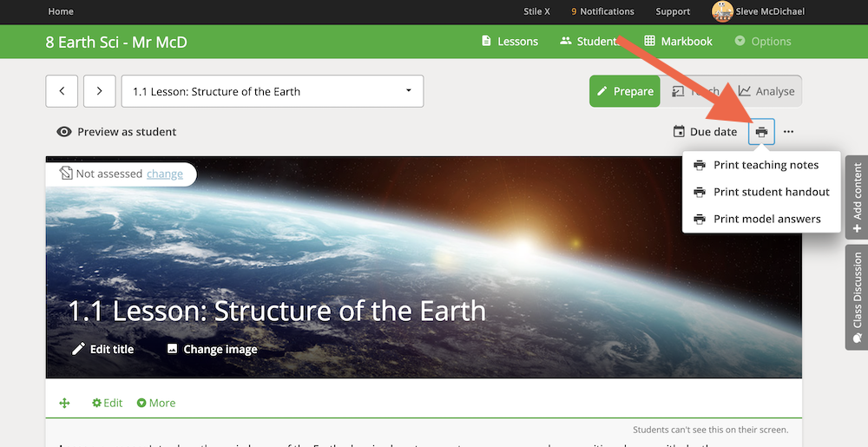The image size is (868, 447).
Task: Expand the Options dropdown
Action: (763, 42)
